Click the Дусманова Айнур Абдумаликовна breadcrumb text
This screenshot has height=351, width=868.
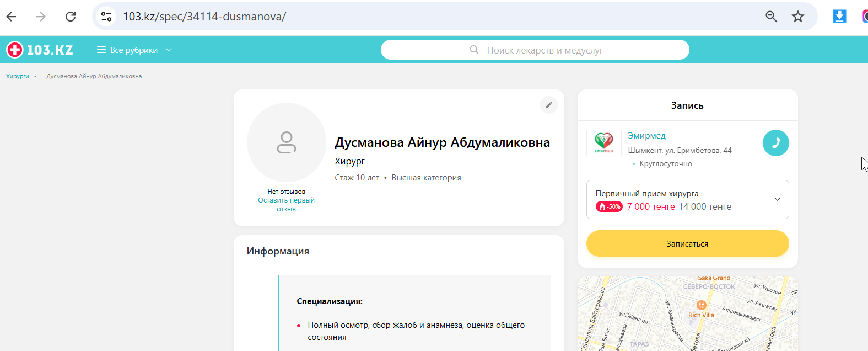click(94, 76)
